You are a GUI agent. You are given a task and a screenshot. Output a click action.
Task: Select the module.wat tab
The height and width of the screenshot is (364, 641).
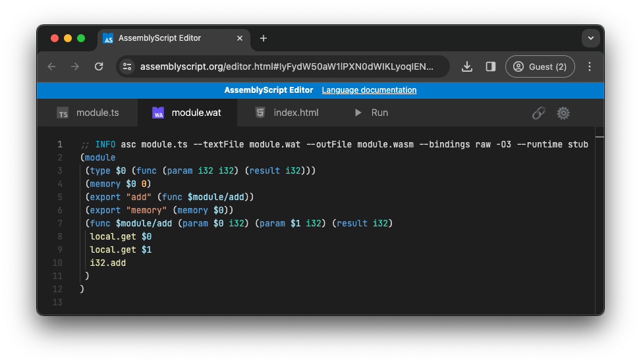186,113
